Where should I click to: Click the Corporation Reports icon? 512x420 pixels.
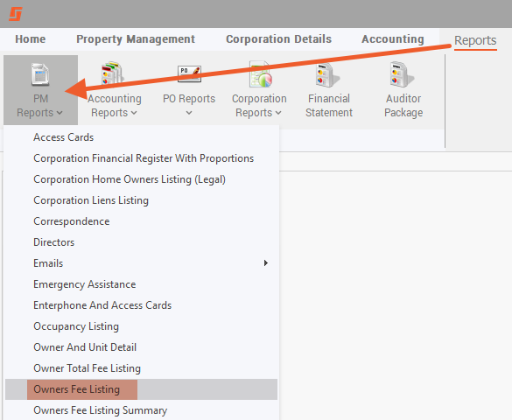click(260, 74)
